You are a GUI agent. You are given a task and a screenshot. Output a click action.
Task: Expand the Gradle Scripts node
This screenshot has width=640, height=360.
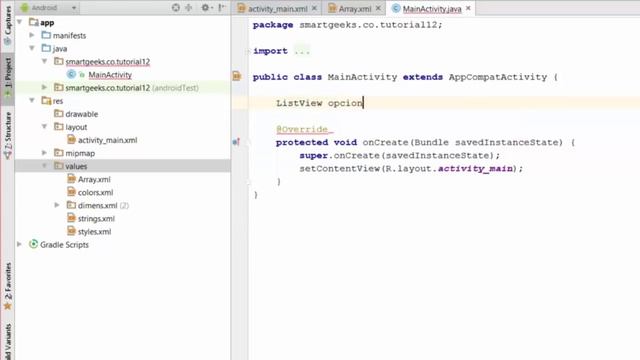pyautogui.click(x=19, y=244)
